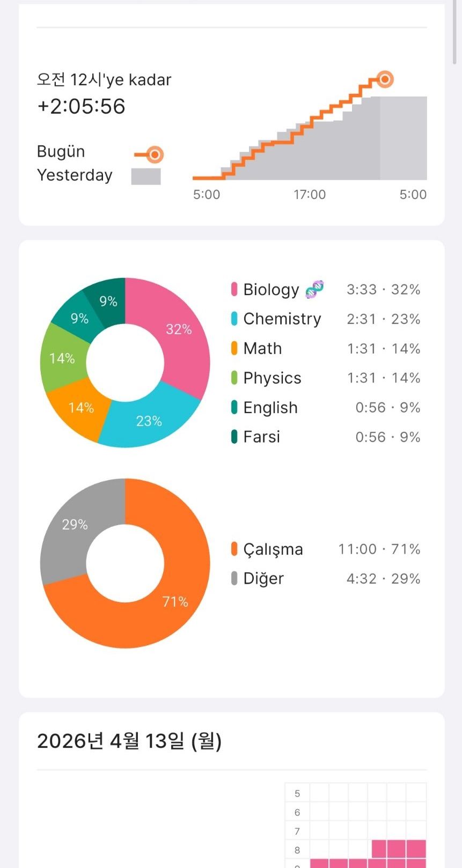Open the English subject row
The height and width of the screenshot is (868, 462).
pos(270,408)
